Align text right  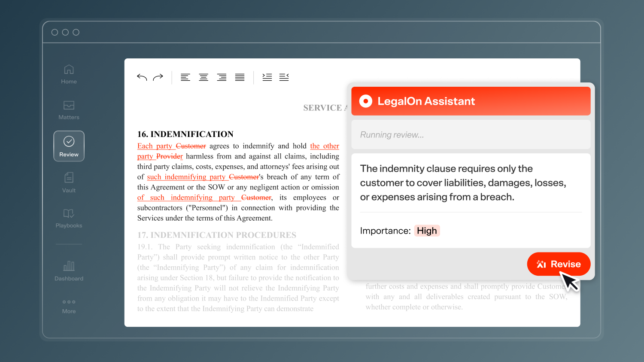tap(222, 77)
